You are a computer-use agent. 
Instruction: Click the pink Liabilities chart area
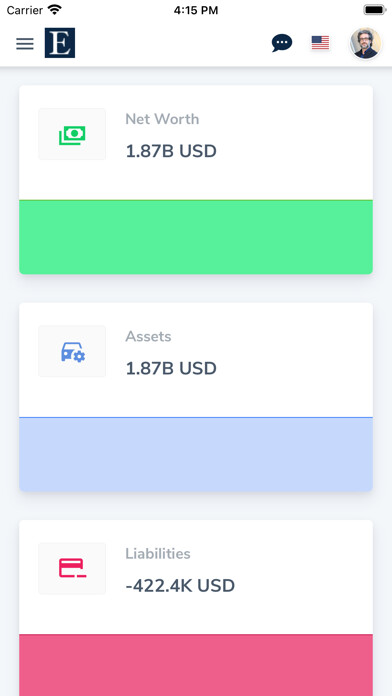tap(196, 665)
